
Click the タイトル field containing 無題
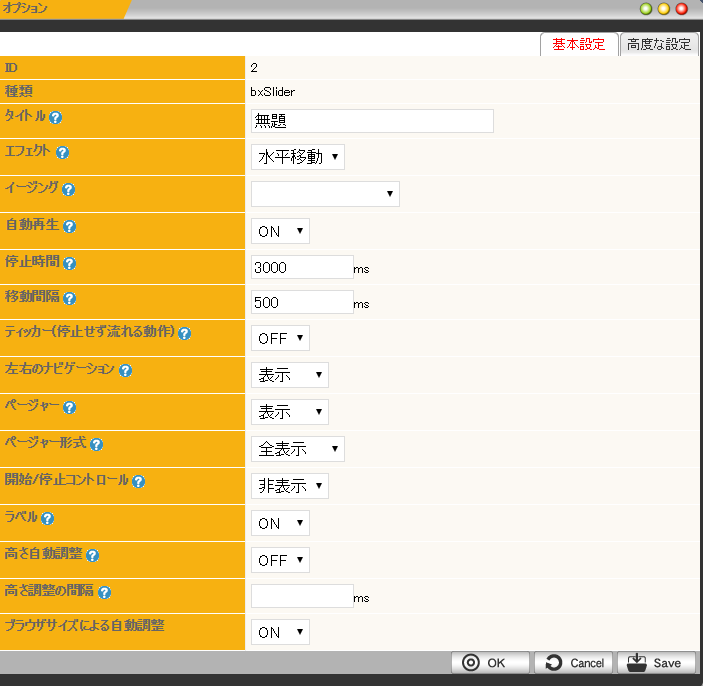pyautogui.click(x=372, y=121)
